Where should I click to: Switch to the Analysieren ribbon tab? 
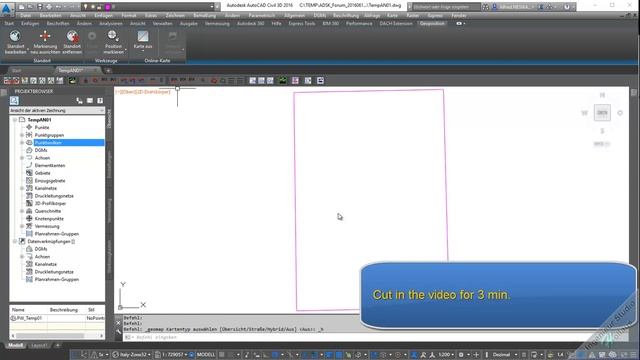(x=111, y=24)
